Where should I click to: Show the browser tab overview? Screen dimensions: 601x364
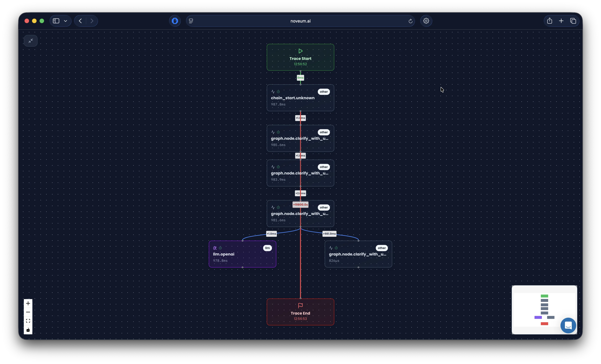click(x=573, y=21)
